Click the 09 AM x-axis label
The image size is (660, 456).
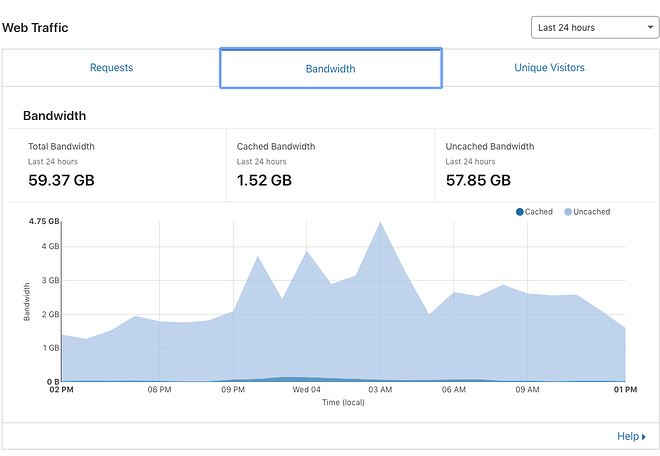(527, 389)
